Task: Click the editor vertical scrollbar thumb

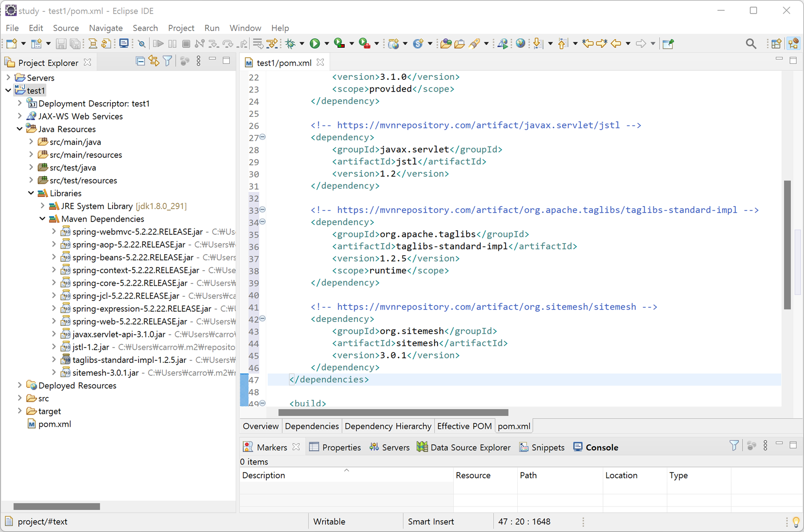Action: 787,245
